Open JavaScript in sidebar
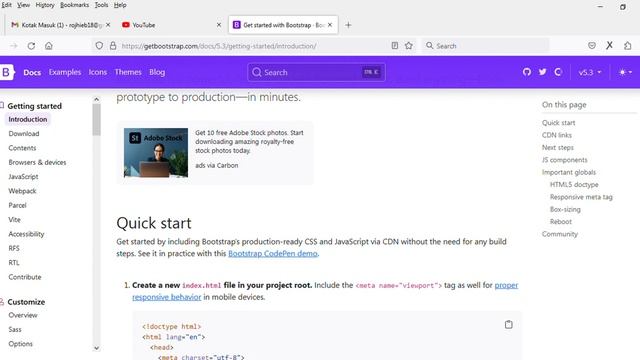Image resolution: width=640 pixels, height=360 pixels. (x=23, y=176)
